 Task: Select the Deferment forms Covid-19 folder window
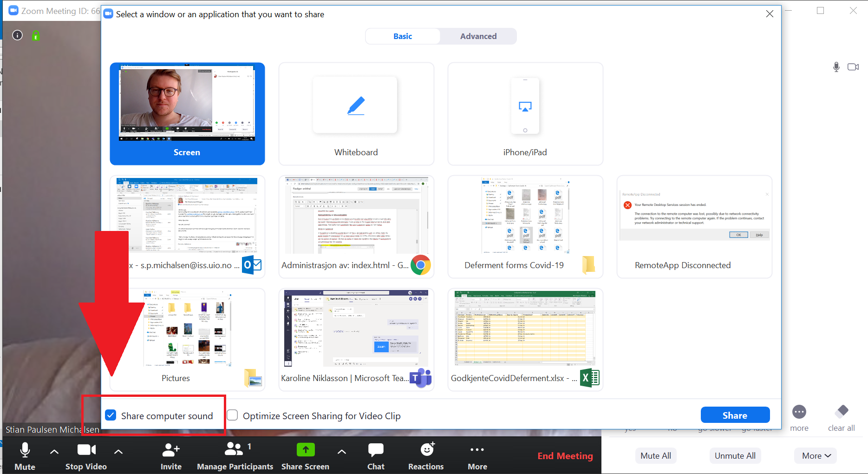coord(525,227)
